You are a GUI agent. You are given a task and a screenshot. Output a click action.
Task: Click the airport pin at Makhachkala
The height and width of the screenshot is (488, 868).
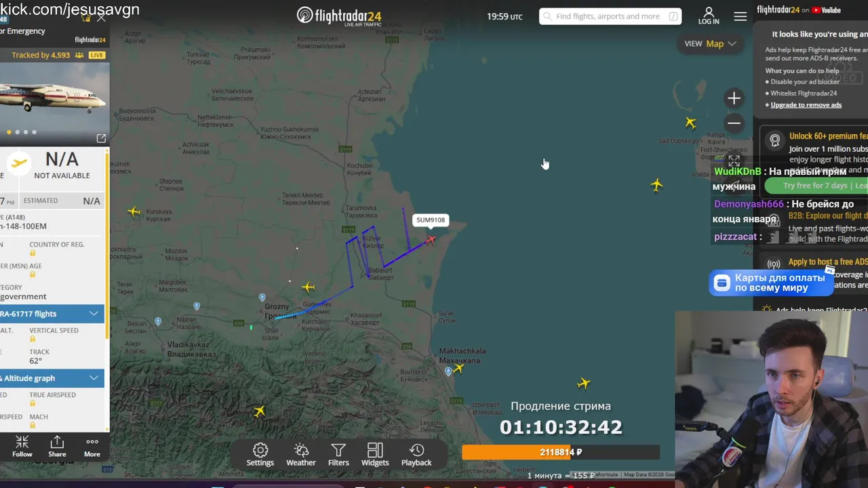(x=448, y=371)
